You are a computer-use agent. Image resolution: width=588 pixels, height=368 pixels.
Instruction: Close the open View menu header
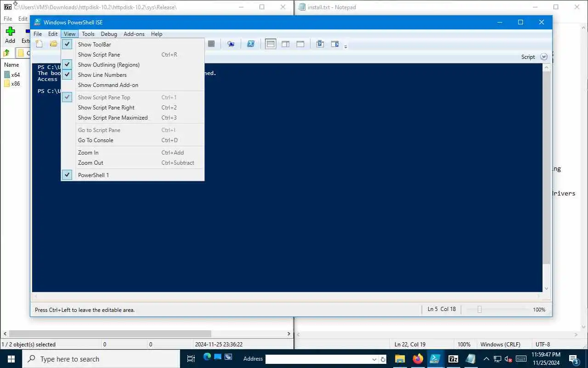pyautogui.click(x=70, y=34)
